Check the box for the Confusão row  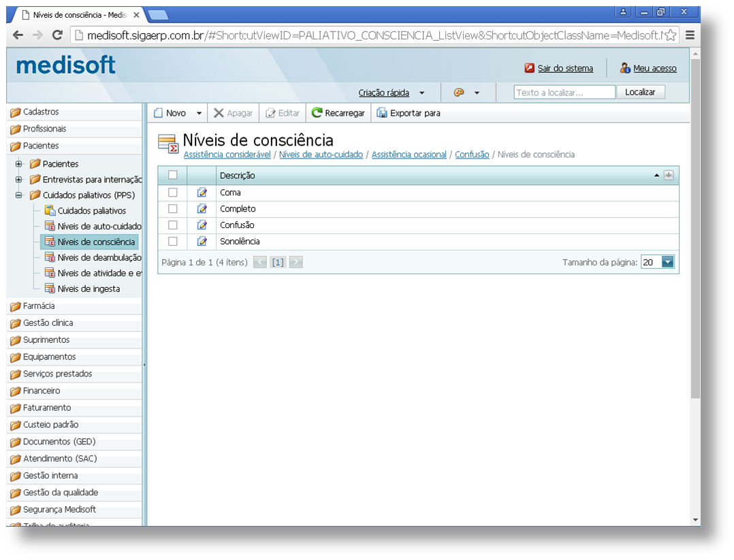pos(173,225)
